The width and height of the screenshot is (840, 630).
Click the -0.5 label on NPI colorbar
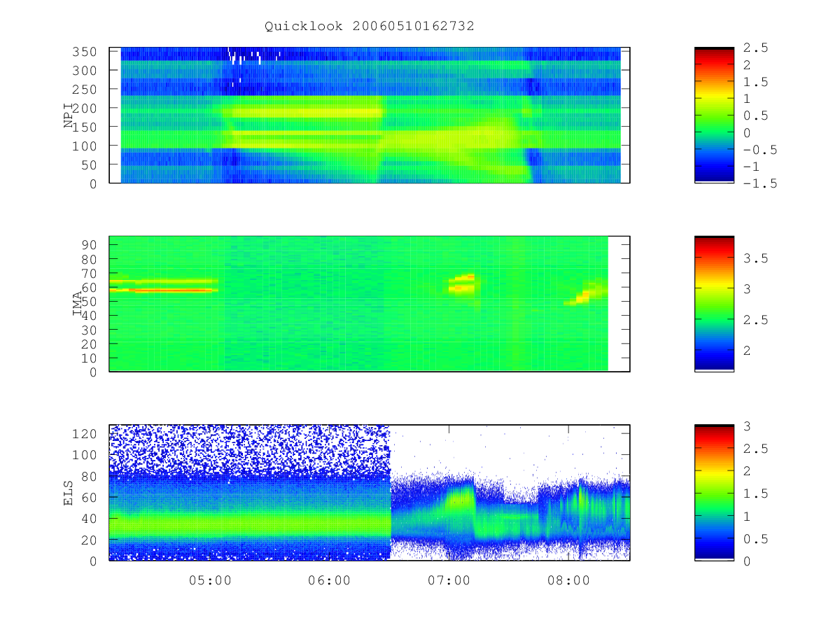pos(760,150)
